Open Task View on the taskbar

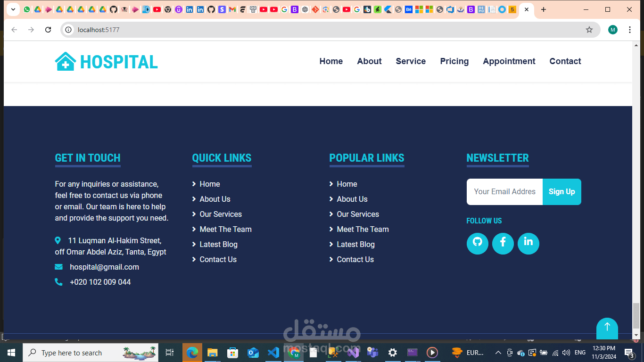tap(170, 353)
